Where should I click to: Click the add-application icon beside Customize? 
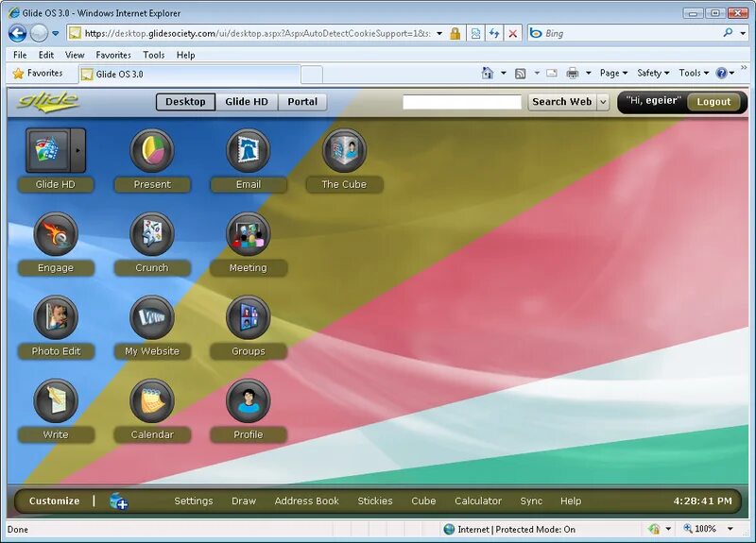pos(118,501)
